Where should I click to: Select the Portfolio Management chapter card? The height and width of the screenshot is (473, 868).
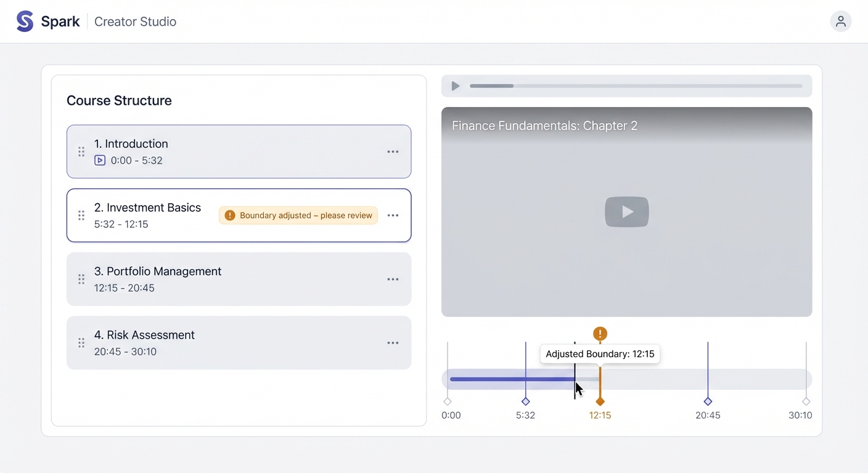pos(239,279)
